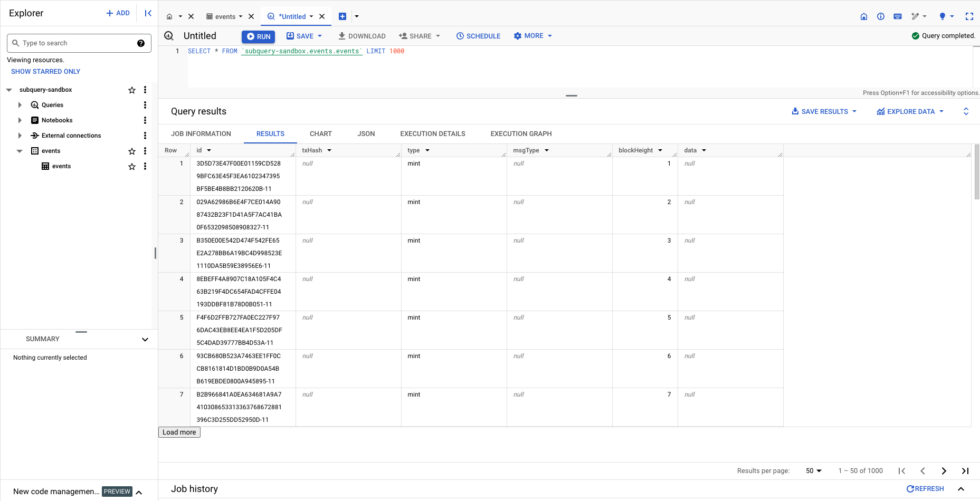
Task: Download the query
Action: (x=362, y=36)
